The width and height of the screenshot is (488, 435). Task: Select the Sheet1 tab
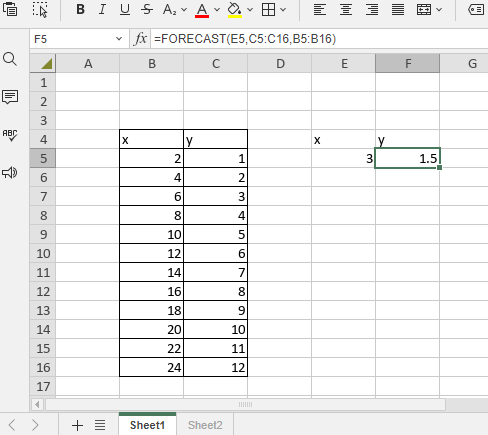click(147, 425)
